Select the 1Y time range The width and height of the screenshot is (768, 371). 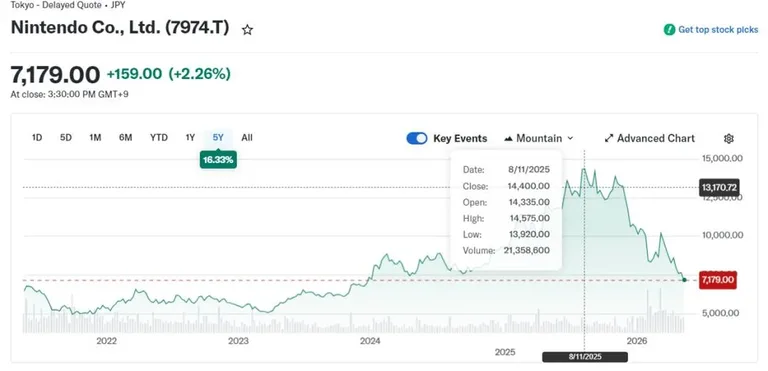pos(190,138)
